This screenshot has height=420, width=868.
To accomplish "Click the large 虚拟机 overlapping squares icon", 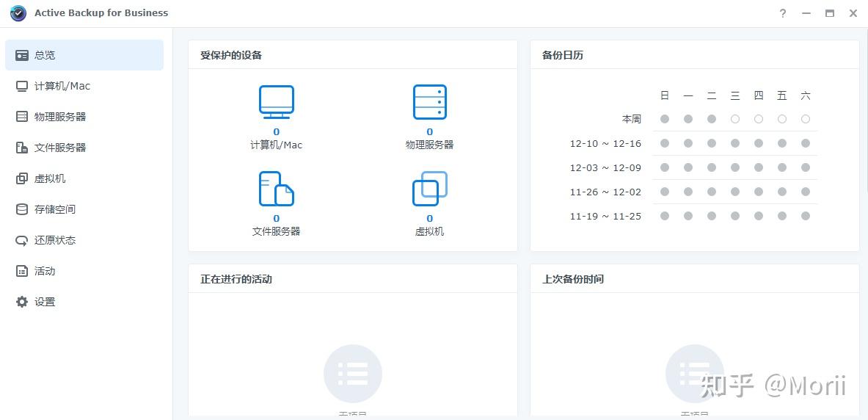I will click(x=429, y=189).
